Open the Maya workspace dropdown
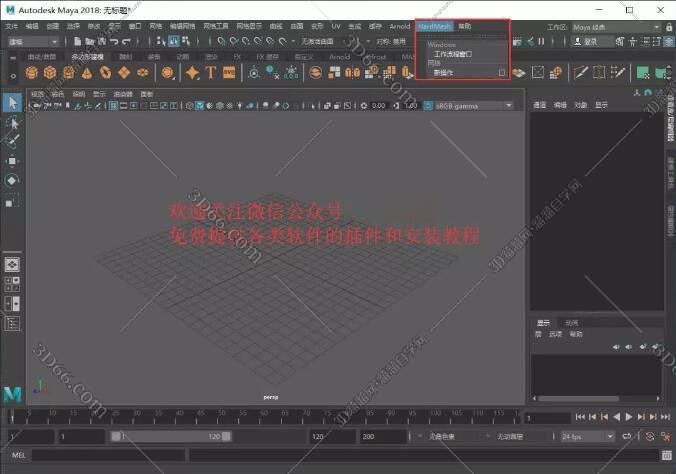 616,27
